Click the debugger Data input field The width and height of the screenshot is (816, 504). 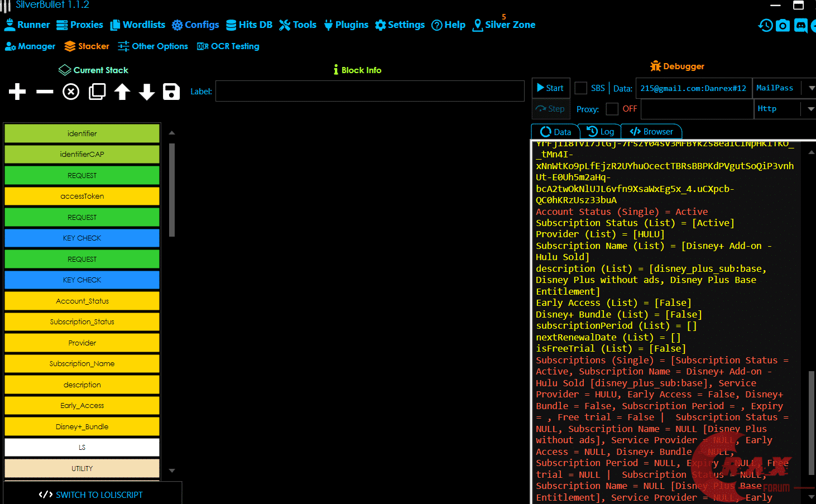(693, 88)
